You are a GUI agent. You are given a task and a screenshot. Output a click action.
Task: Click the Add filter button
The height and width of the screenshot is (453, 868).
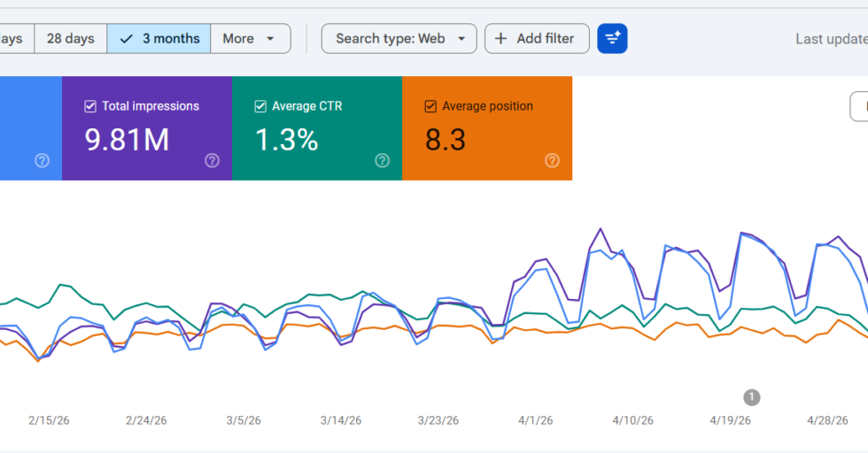[537, 39]
